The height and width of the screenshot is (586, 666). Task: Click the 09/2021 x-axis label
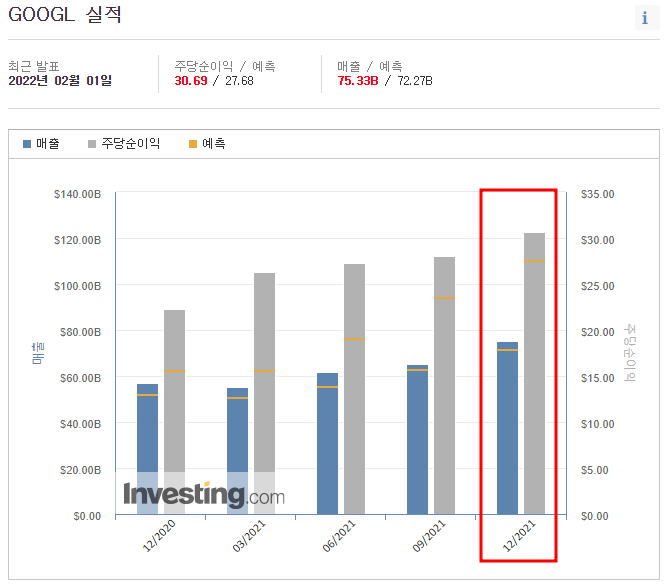[x=429, y=536]
